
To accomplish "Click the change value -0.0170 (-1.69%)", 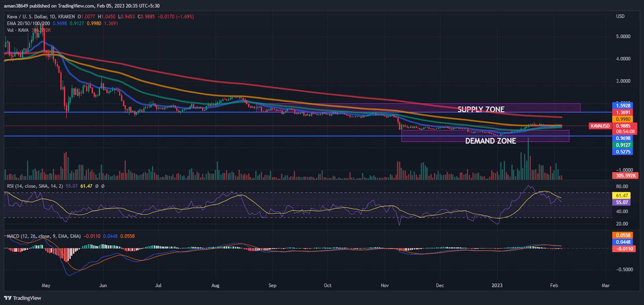I will click(175, 17).
